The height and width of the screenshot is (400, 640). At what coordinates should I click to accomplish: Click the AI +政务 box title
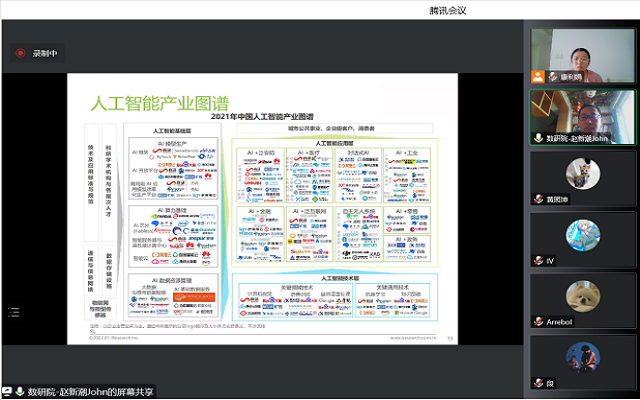pos(407,239)
